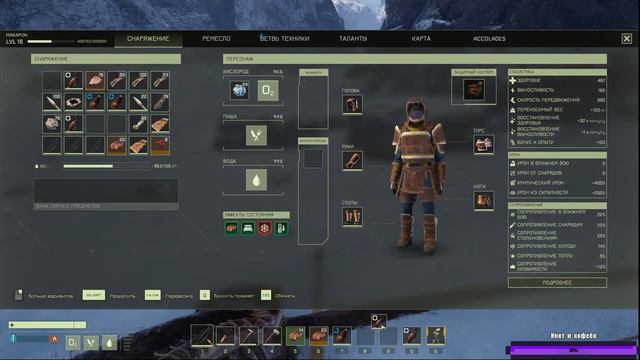The image size is (640, 360).
Task: Select the Голова helmet equipment slot
Action: point(352,104)
